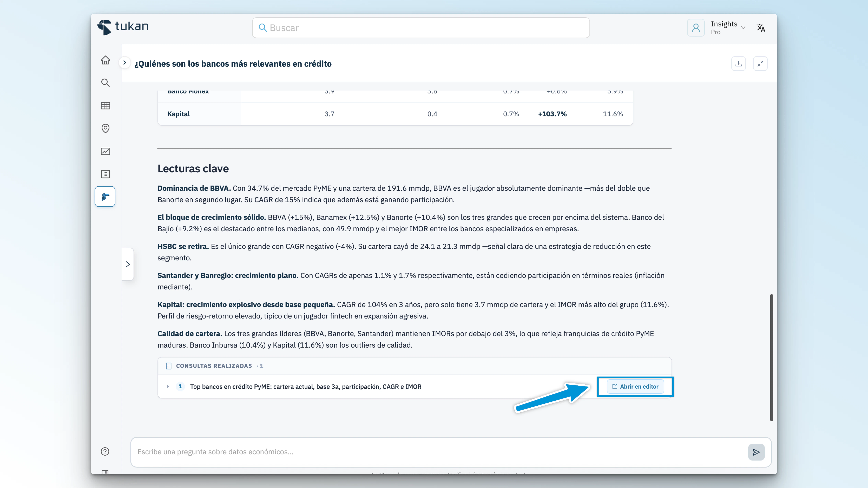Open the data tables grid icon in sidebar
The image size is (868, 488).
[x=106, y=106]
